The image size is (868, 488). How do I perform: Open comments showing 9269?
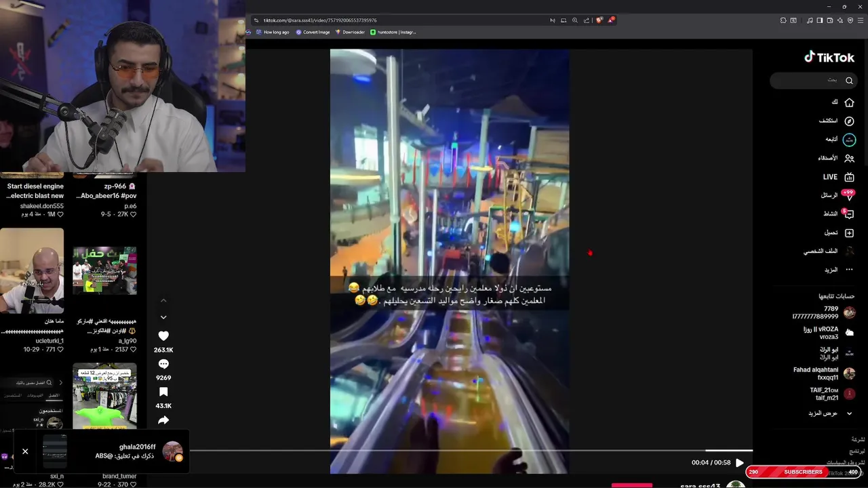(163, 364)
